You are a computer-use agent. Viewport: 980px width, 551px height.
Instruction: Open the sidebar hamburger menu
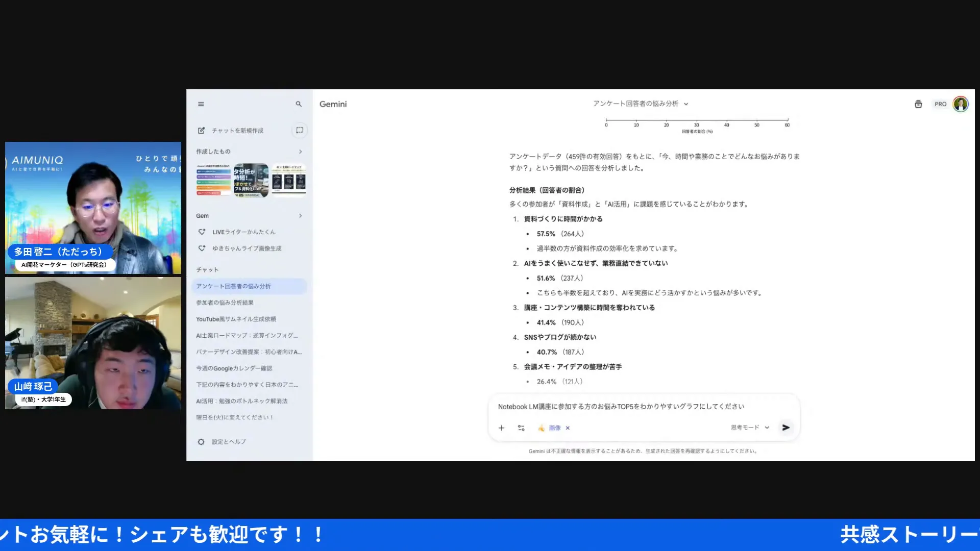tap(201, 104)
